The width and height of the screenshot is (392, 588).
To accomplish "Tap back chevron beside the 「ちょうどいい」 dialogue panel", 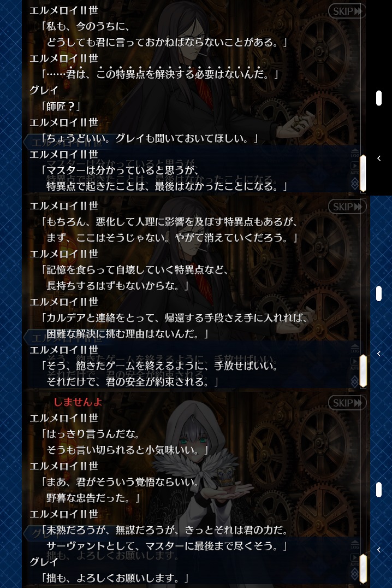I will [379, 158].
